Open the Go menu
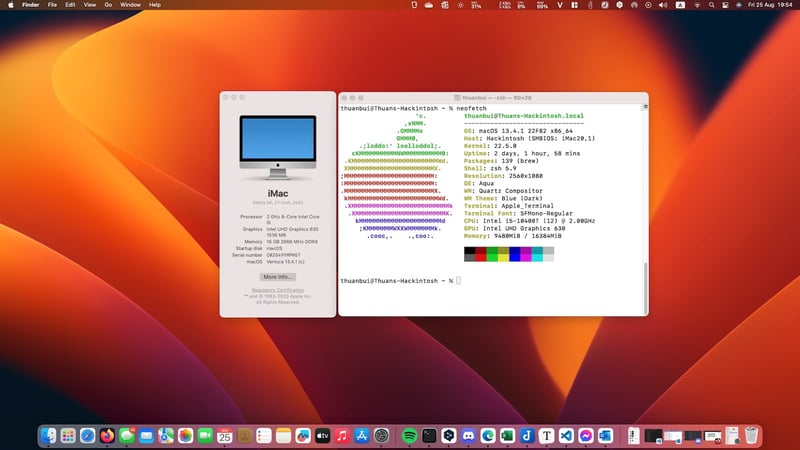The width and height of the screenshot is (800, 450). point(107,5)
